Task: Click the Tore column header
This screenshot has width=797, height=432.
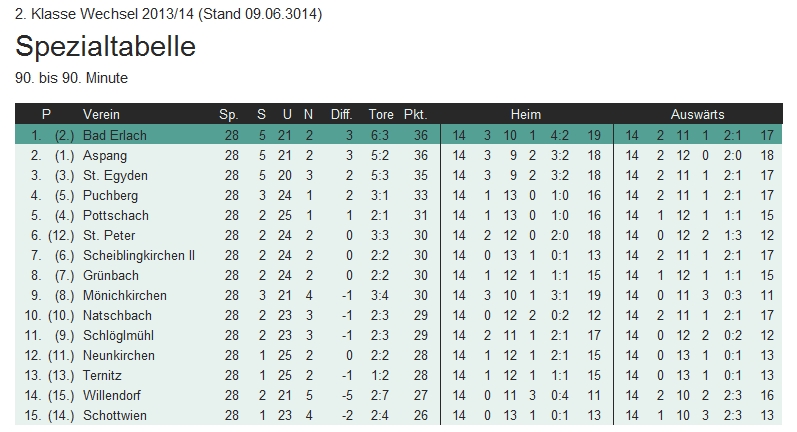Action: 381,115
